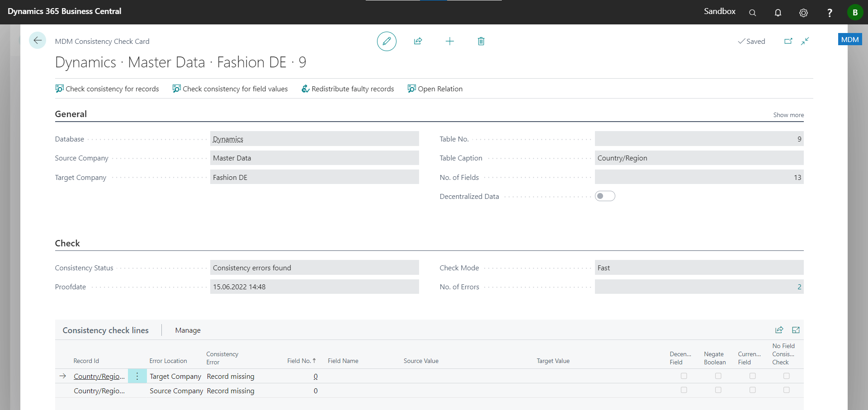Click the MDM badge

tap(850, 39)
